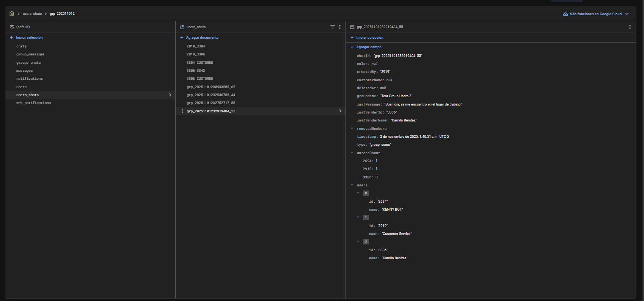
Task: Collapse users array item 0
Action: [358, 193]
